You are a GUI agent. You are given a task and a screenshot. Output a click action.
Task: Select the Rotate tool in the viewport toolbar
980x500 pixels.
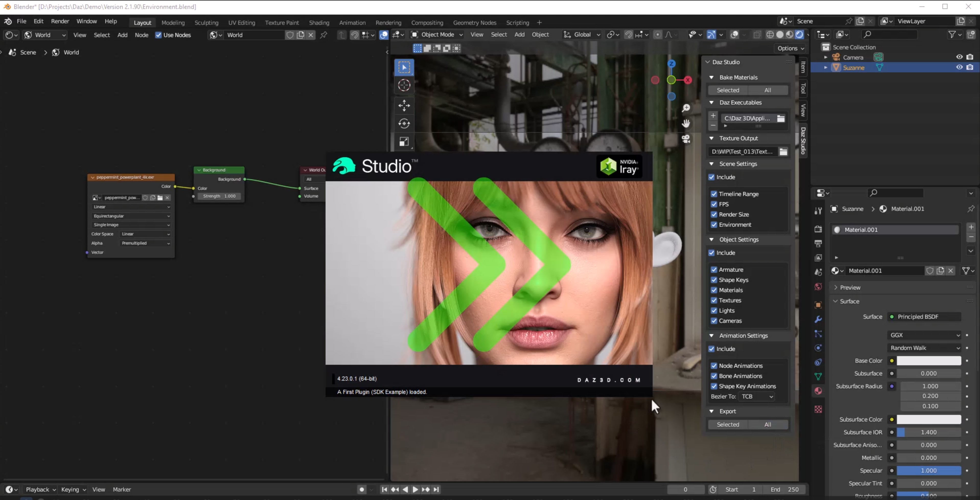(x=404, y=123)
